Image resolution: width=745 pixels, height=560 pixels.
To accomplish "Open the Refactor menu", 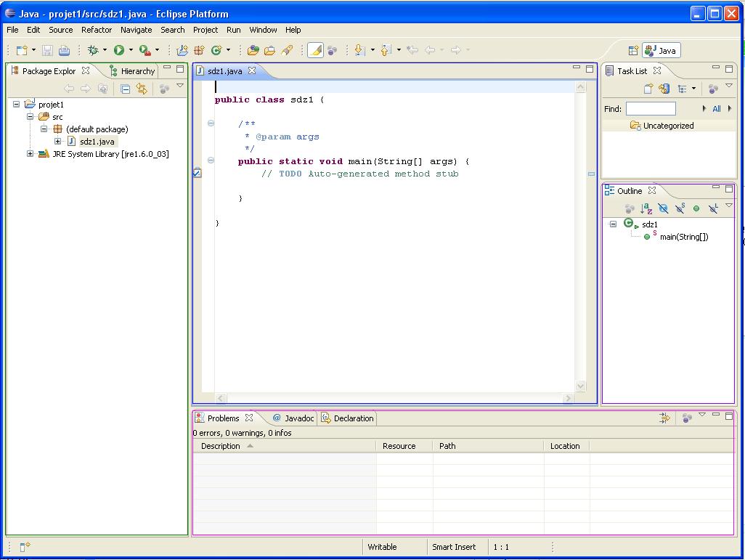I will click(x=97, y=30).
